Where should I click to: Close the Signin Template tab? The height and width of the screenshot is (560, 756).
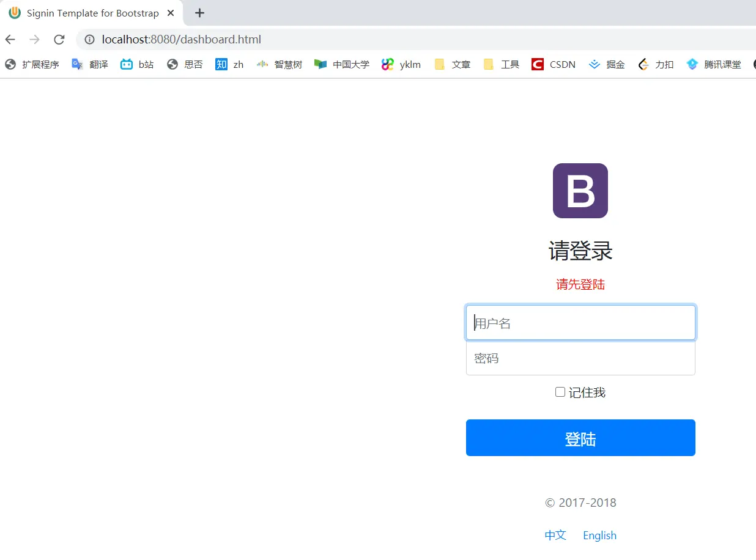pos(171,13)
